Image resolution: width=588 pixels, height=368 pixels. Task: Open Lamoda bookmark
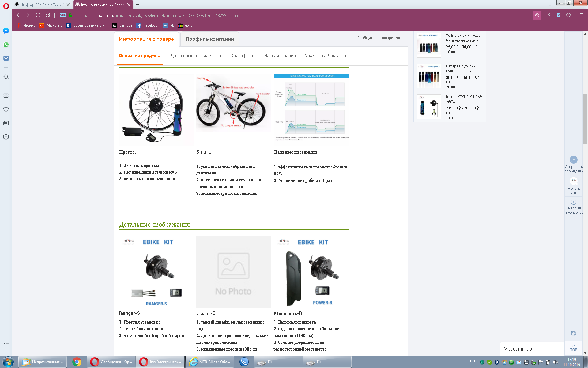click(123, 25)
